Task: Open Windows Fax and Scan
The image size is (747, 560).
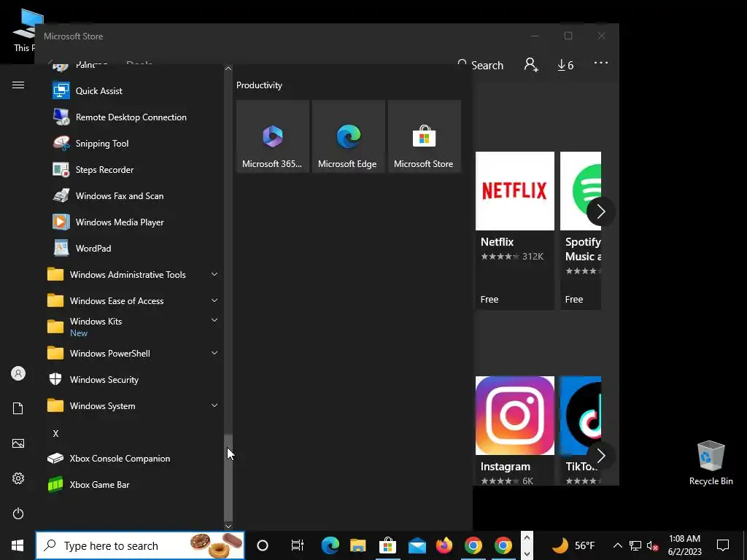Action: coord(133,195)
